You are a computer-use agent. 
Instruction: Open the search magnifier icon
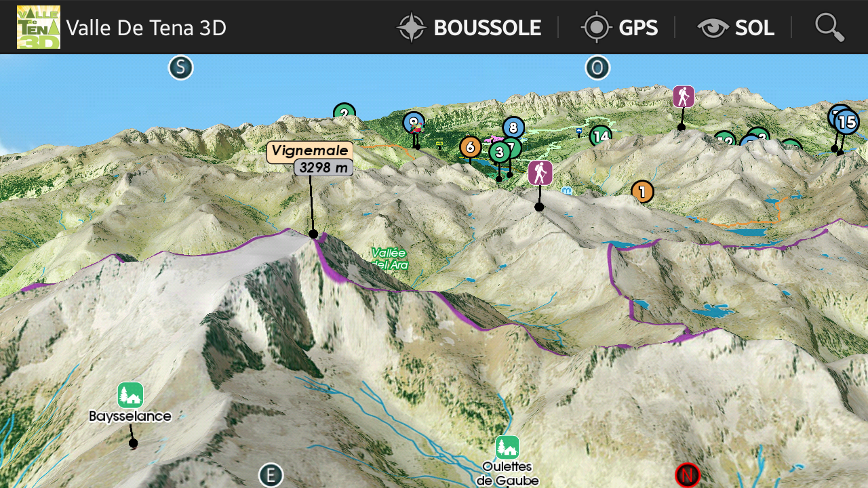[x=829, y=27]
